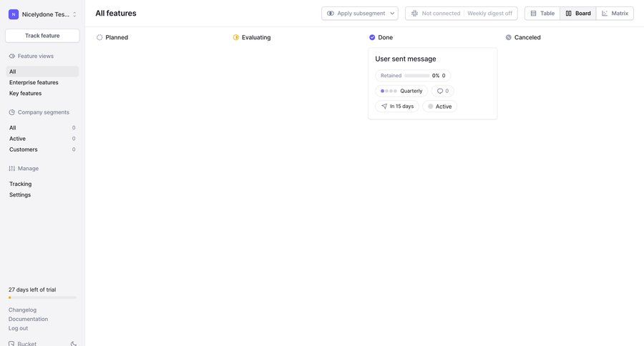Click the Planned column header

tap(117, 37)
